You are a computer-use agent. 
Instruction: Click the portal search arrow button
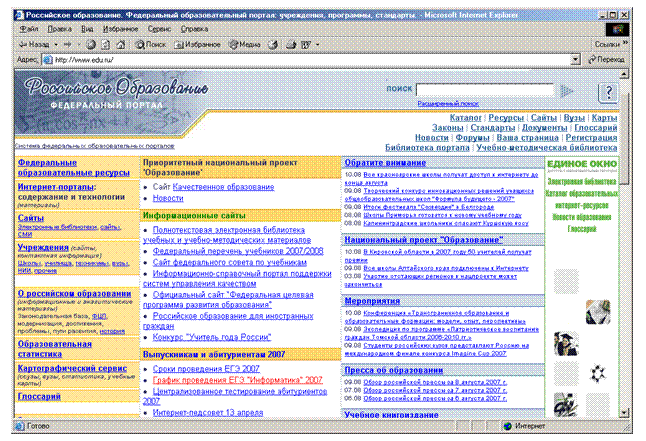tap(567, 91)
